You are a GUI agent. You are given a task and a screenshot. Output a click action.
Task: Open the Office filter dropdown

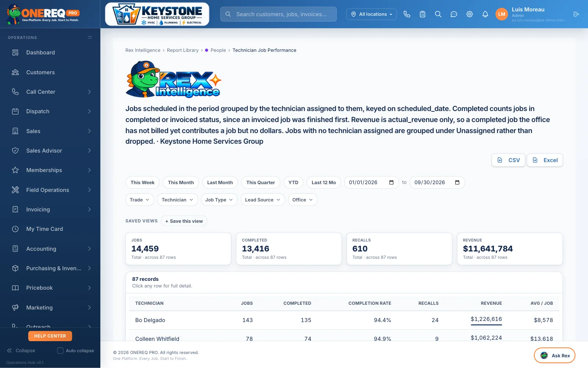tap(302, 200)
